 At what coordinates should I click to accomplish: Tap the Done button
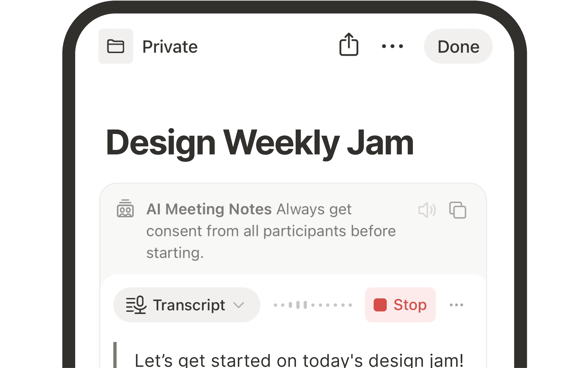(x=458, y=46)
